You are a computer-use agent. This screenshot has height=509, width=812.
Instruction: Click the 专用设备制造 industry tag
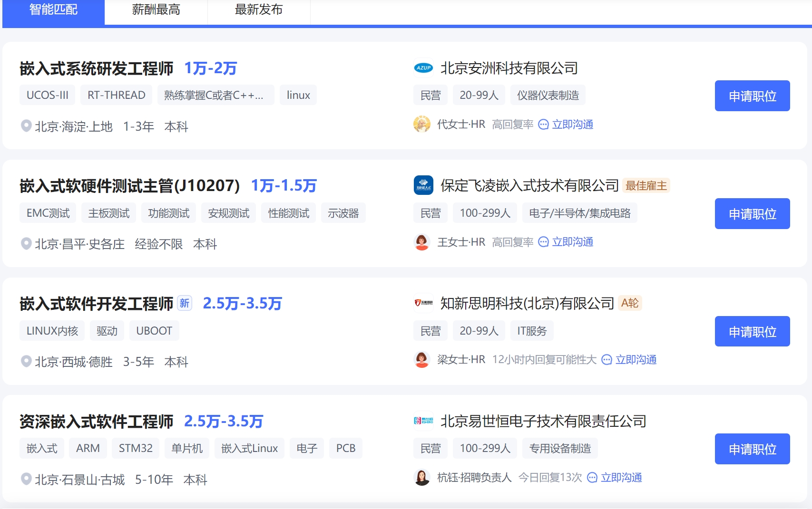(x=560, y=448)
